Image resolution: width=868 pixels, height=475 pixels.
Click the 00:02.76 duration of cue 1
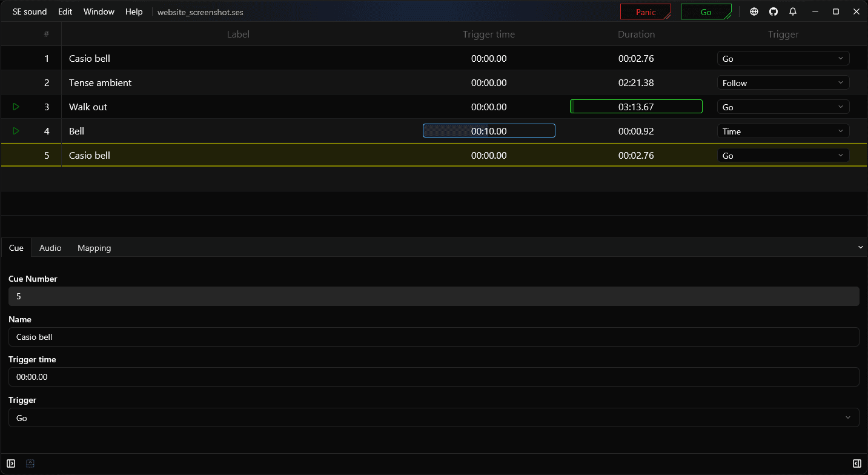pyautogui.click(x=636, y=59)
